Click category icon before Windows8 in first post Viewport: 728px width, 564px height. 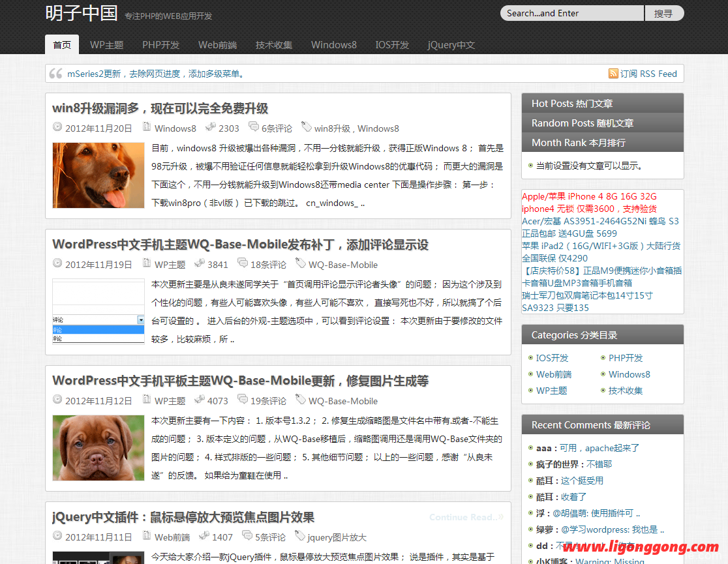click(147, 126)
